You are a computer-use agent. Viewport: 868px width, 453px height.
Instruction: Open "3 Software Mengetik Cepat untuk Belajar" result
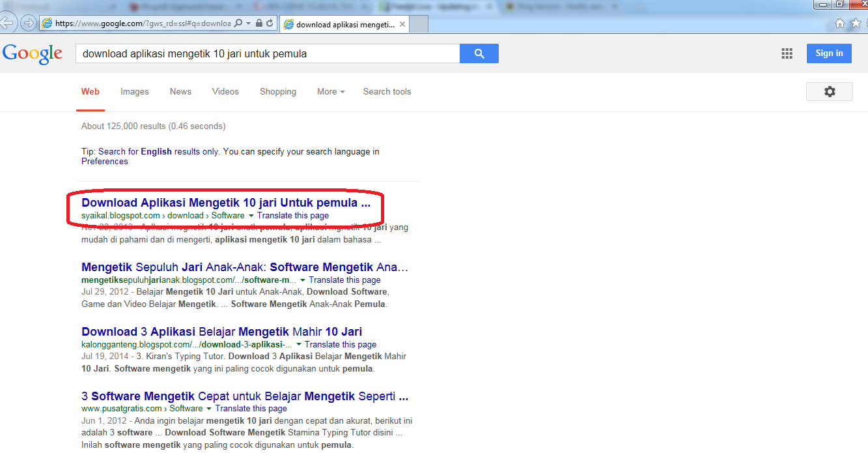[x=245, y=396]
